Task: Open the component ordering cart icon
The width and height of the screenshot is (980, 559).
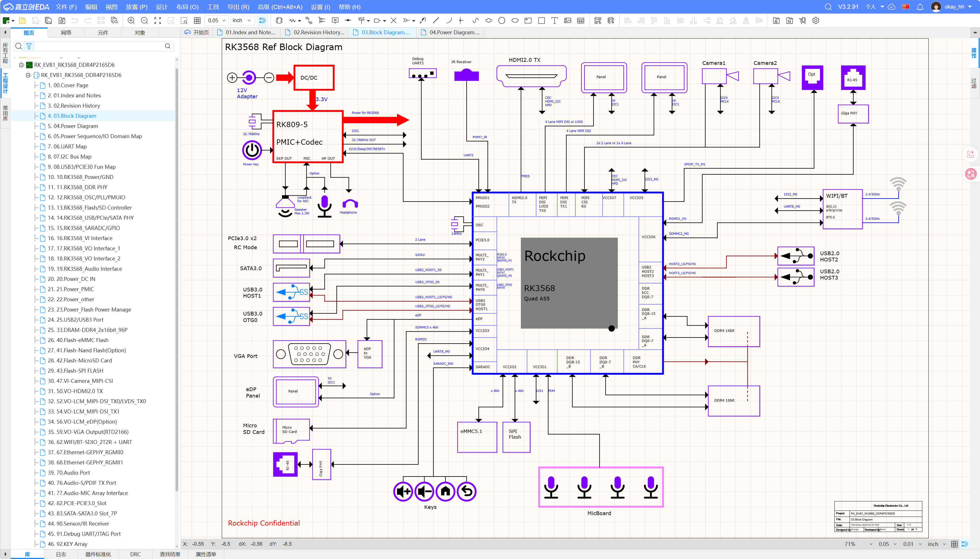Action: pos(803,21)
